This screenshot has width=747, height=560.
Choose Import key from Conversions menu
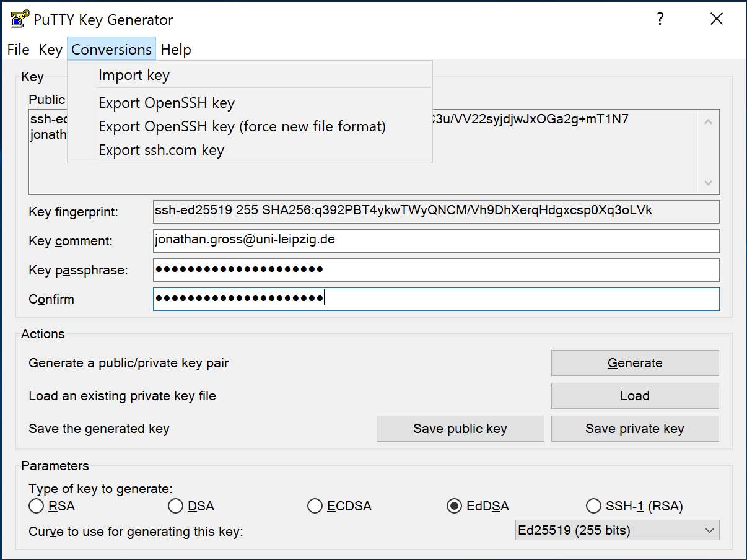[x=250, y=75]
